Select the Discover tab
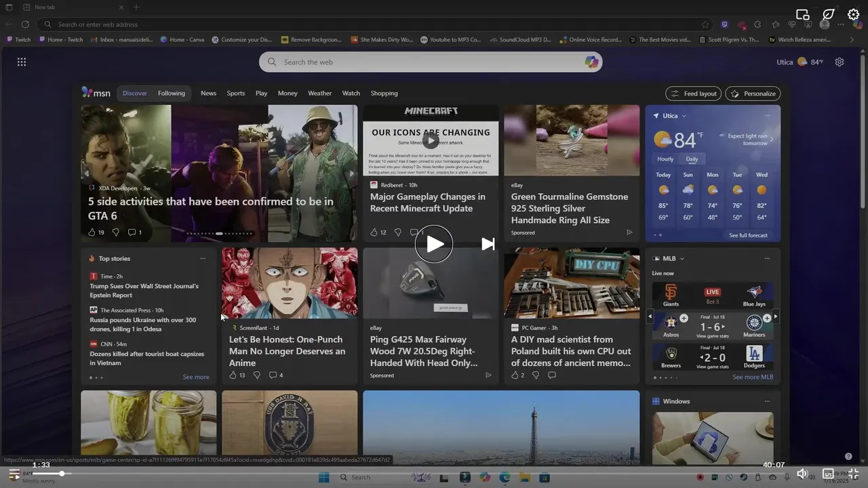Image resolution: width=868 pixels, height=488 pixels. [x=134, y=94]
